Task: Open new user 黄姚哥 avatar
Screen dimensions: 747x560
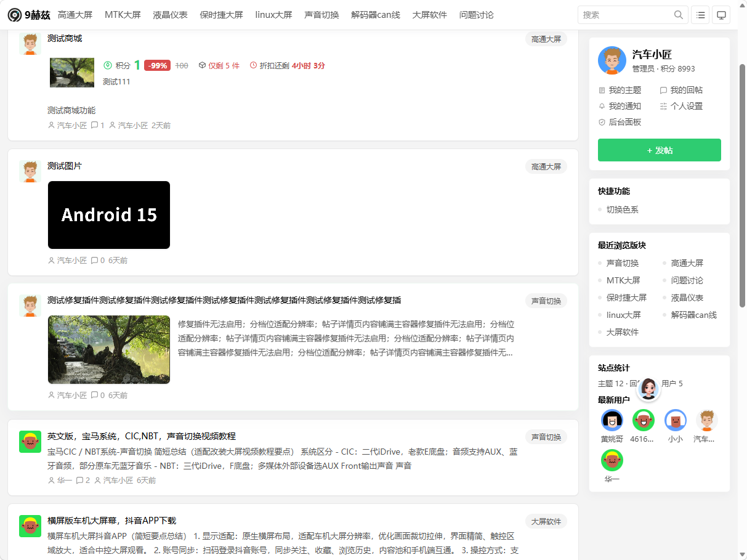Action: (x=612, y=420)
